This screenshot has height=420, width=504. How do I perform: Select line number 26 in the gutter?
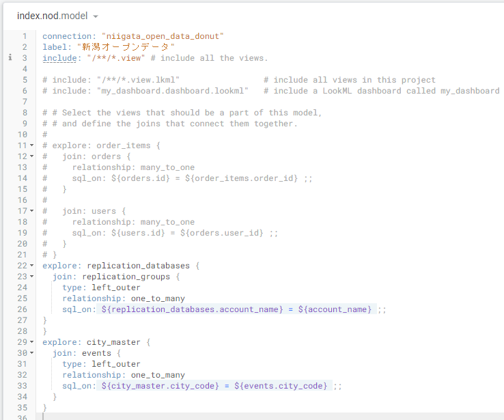(x=22, y=309)
